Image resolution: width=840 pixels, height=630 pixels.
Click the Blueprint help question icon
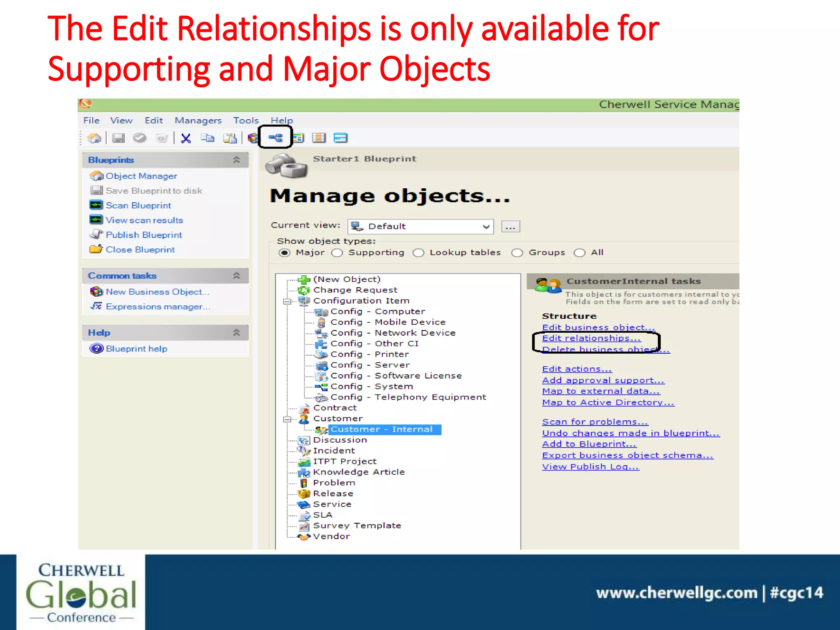coord(96,349)
